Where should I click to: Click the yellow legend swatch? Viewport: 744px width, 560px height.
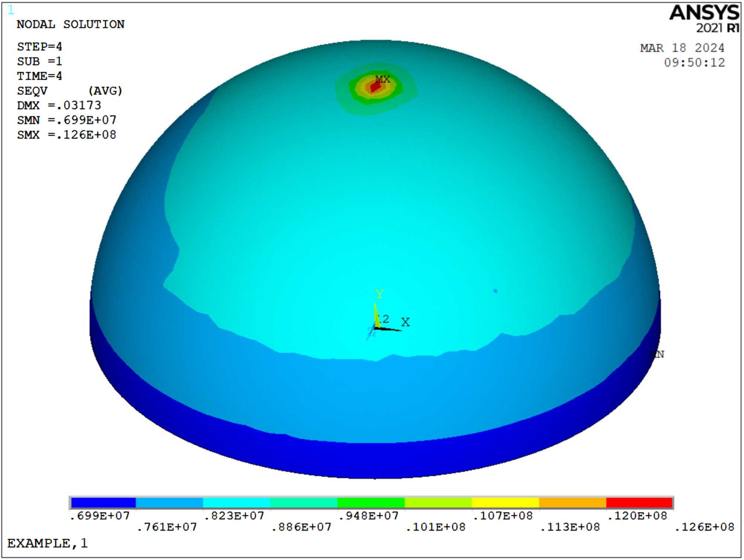505,503
